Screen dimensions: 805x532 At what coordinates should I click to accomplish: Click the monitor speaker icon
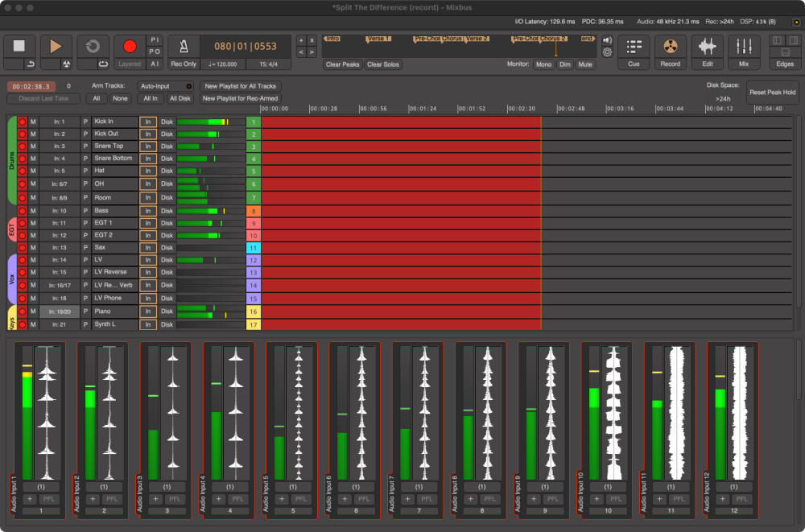tap(605, 41)
